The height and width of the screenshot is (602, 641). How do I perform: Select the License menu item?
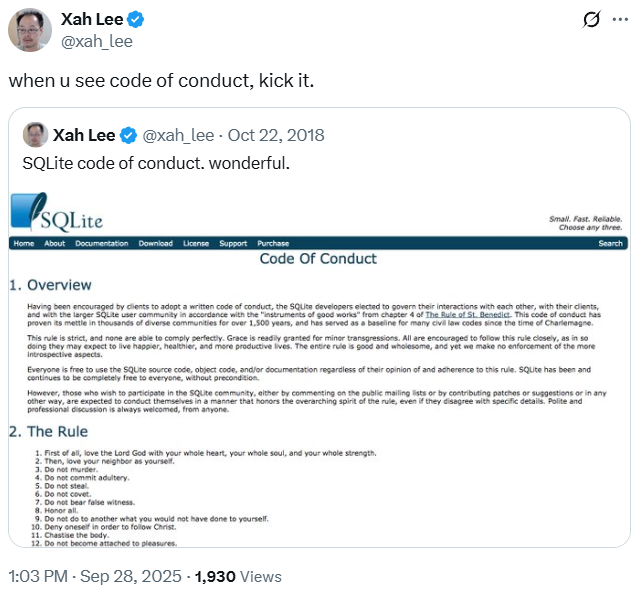coord(196,243)
